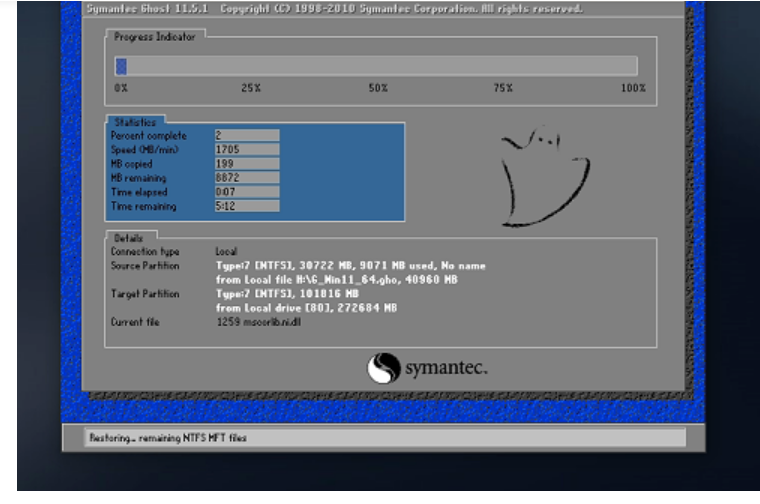Click the 50% progress scale mark
Image resolution: width=760 pixels, height=504 pixels.
(x=378, y=88)
